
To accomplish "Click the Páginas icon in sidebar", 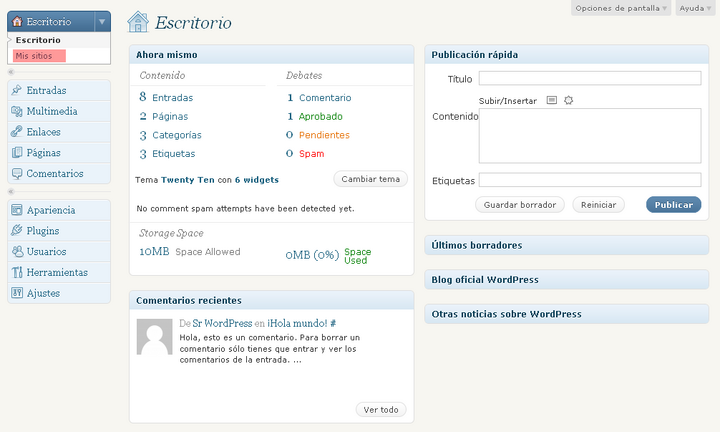I will (x=17, y=152).
